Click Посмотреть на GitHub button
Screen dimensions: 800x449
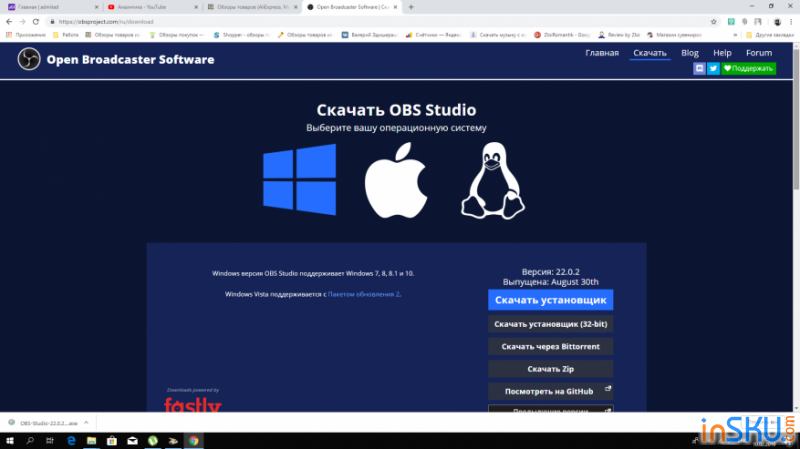[x=551, y=391]
